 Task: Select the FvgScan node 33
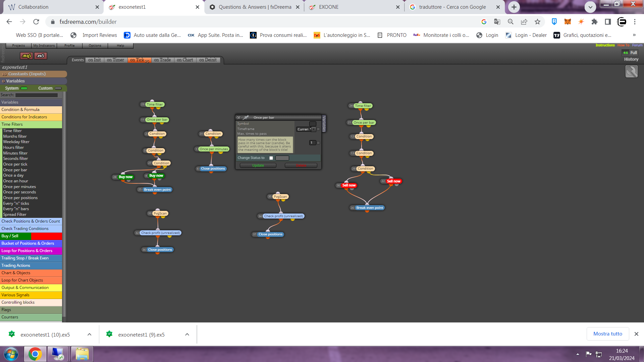coord(160,214)
